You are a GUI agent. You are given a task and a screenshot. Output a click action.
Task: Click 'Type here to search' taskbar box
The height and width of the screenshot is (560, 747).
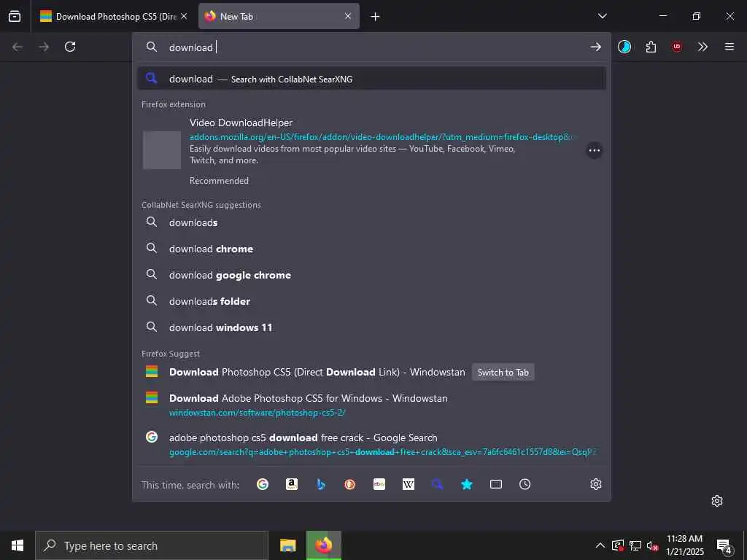click(x=152, y=545)
